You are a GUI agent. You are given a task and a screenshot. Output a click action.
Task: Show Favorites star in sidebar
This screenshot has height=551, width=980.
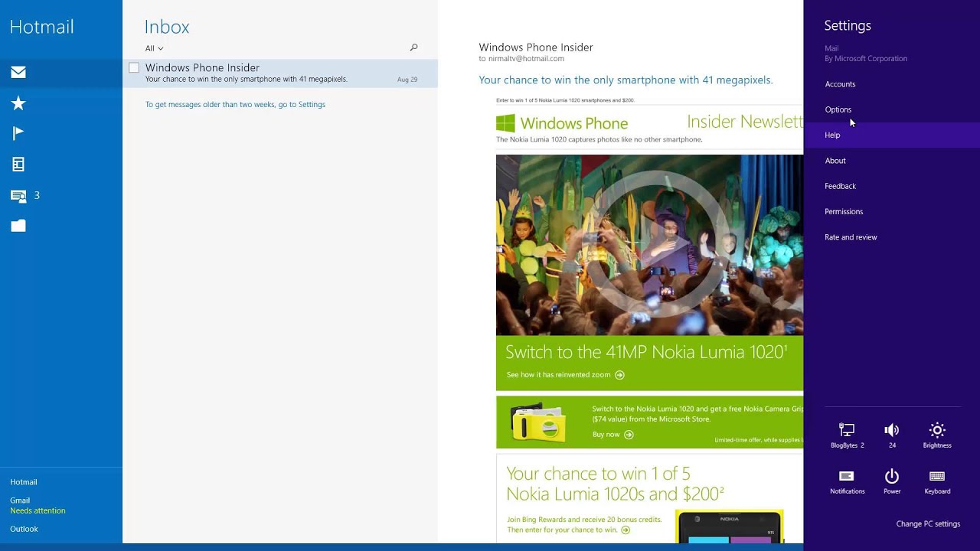(x=18, y=103)
